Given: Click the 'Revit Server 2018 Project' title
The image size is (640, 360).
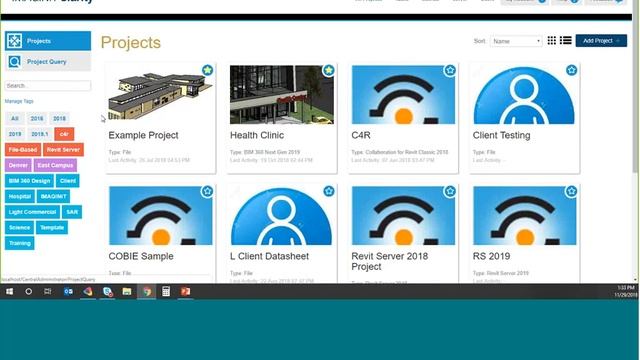Looking at the screenshot, I should 390,261.
